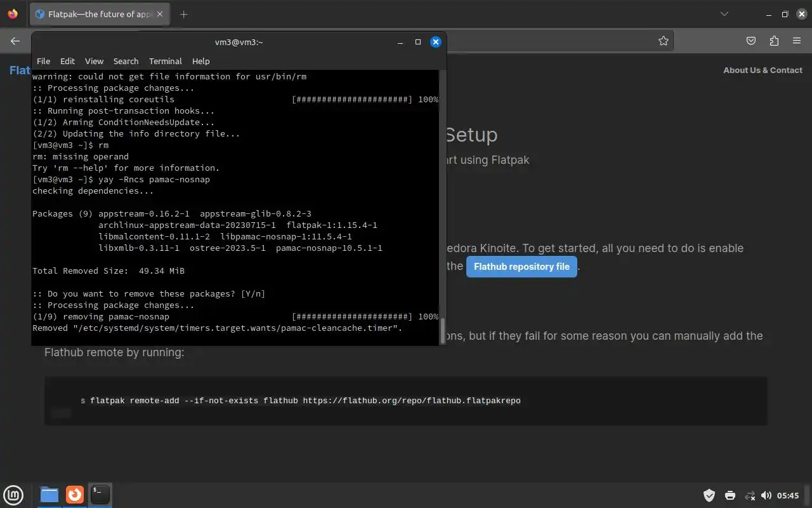Open the terminal Edit menu
Image resolution: width=812 pixels, height=508 pixels.
[67, 61]
